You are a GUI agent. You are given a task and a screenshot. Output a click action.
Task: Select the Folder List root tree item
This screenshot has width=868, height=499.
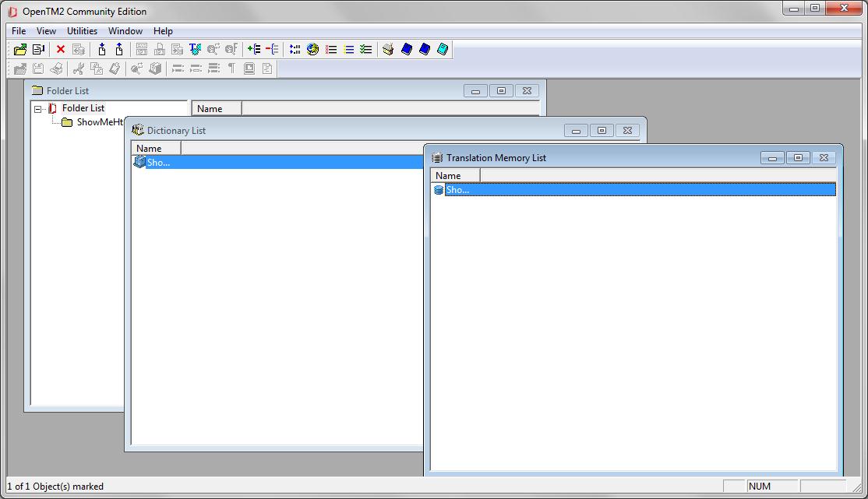(x=83, y=108)
